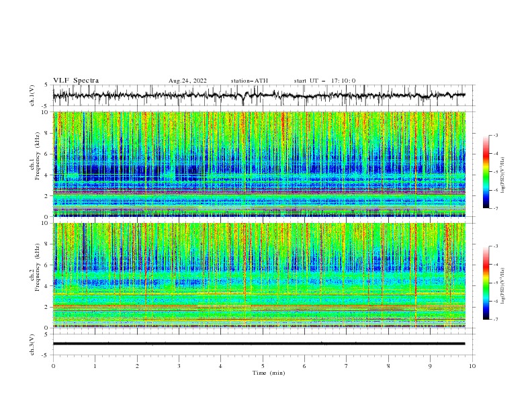This screenshot has width=532, height=411.
Task: Click the time-axis tick label '6'
Action: (x=304, y=366)
